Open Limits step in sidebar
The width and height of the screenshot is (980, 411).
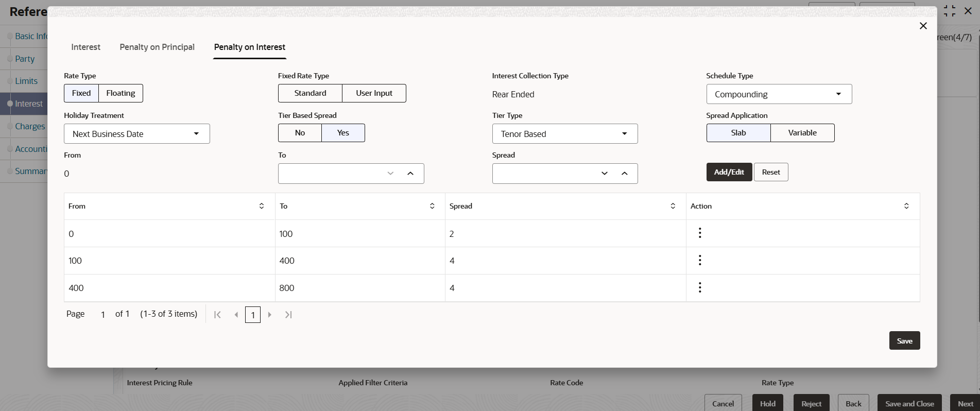tap(26, 81)
